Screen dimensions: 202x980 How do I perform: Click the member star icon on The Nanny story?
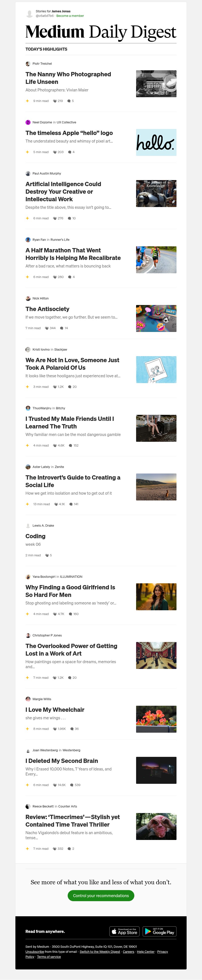tap(28, 101)
